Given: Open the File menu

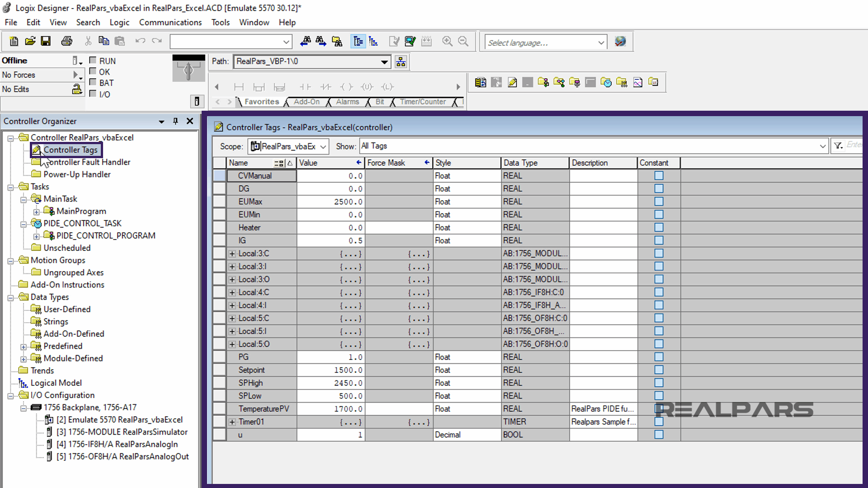Looking at the screenshot, I should tap(11, 22).
